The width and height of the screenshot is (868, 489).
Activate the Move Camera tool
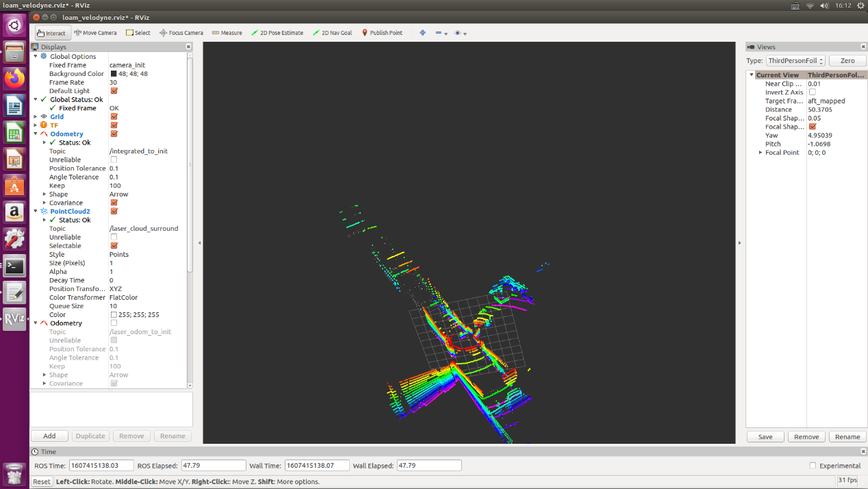point(95,33)
